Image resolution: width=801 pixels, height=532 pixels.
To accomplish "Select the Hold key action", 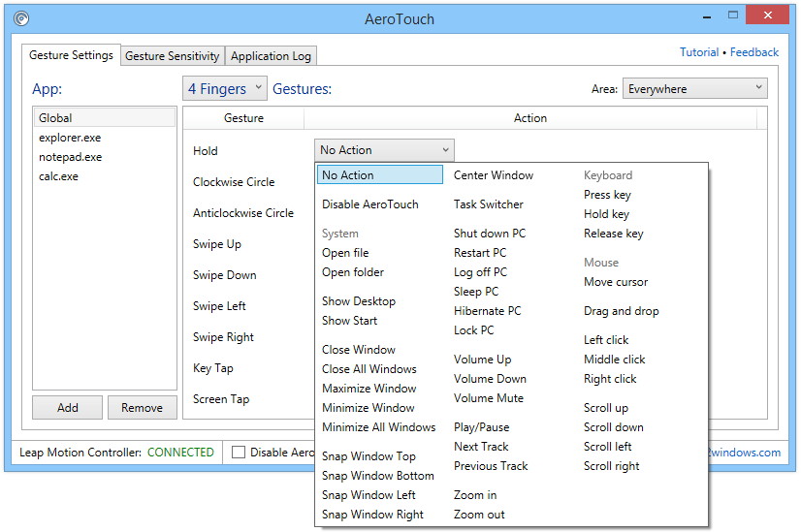I will tap(606, 214).
